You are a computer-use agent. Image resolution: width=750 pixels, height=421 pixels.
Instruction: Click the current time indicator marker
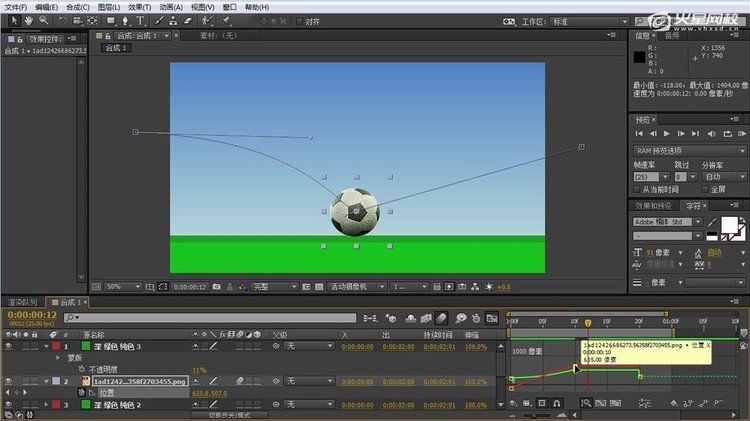coord(588,323)
